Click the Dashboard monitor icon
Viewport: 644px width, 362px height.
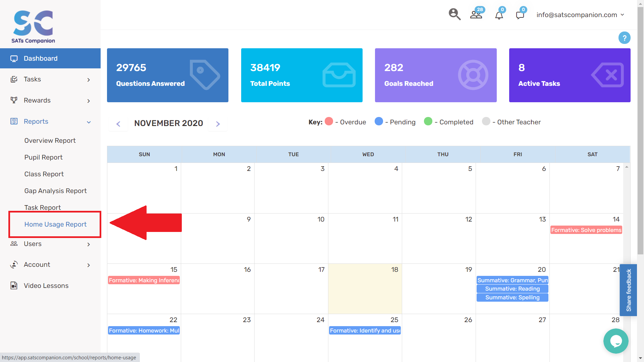pos(14,59)
